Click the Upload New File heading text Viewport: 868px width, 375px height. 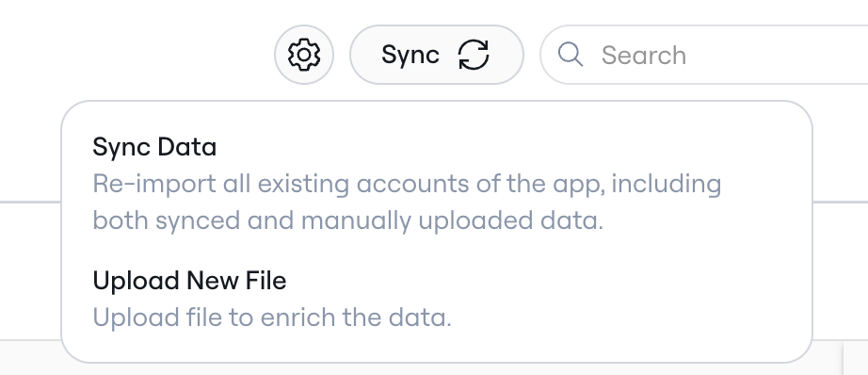point(189,280)
